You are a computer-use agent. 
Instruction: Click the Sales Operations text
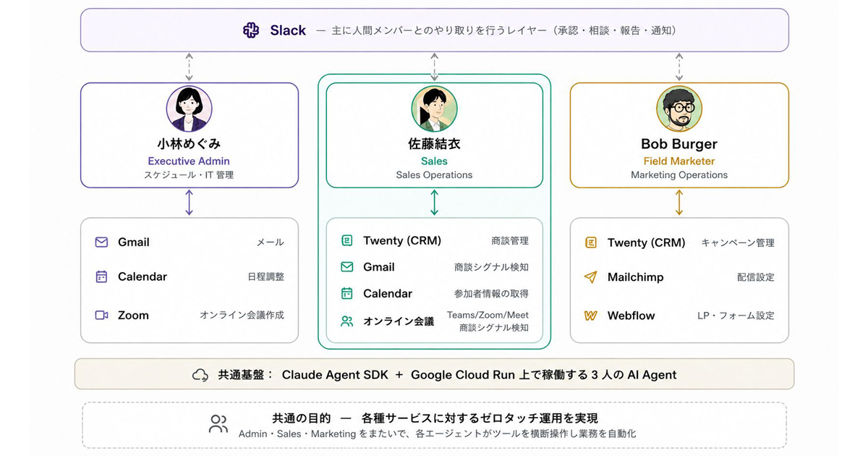tap(434, 175)
